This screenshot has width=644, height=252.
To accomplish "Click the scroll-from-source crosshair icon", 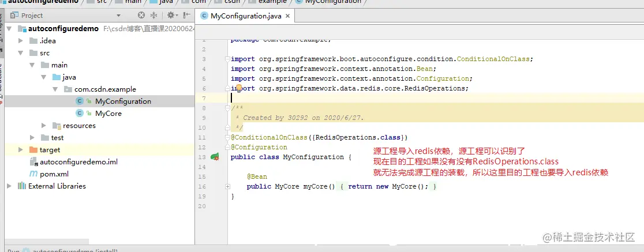I will coord(141,15).
